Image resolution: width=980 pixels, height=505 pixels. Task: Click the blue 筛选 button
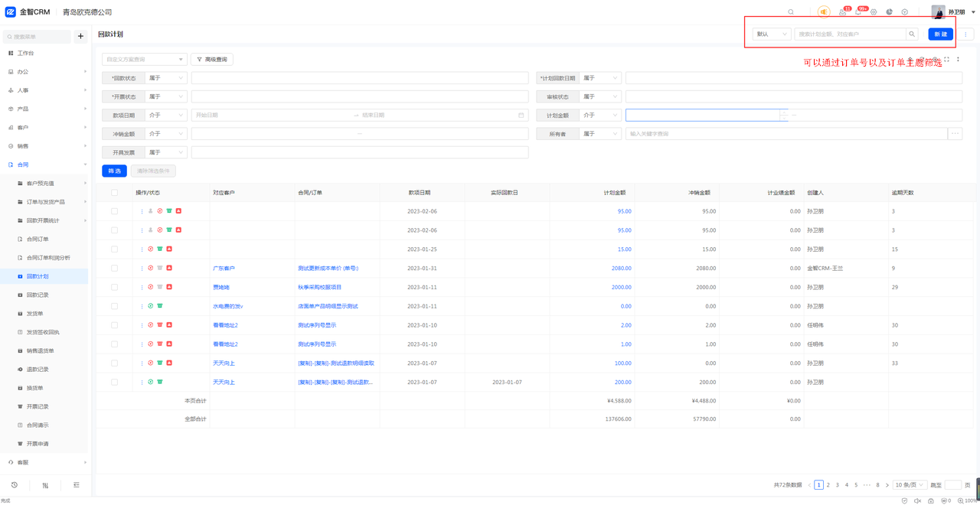115,171
